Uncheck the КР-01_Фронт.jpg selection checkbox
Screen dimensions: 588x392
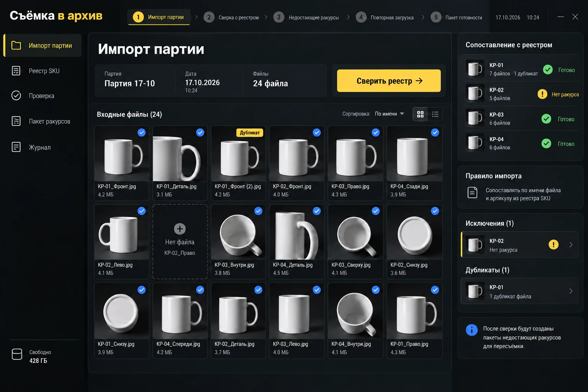coord(142,132)
